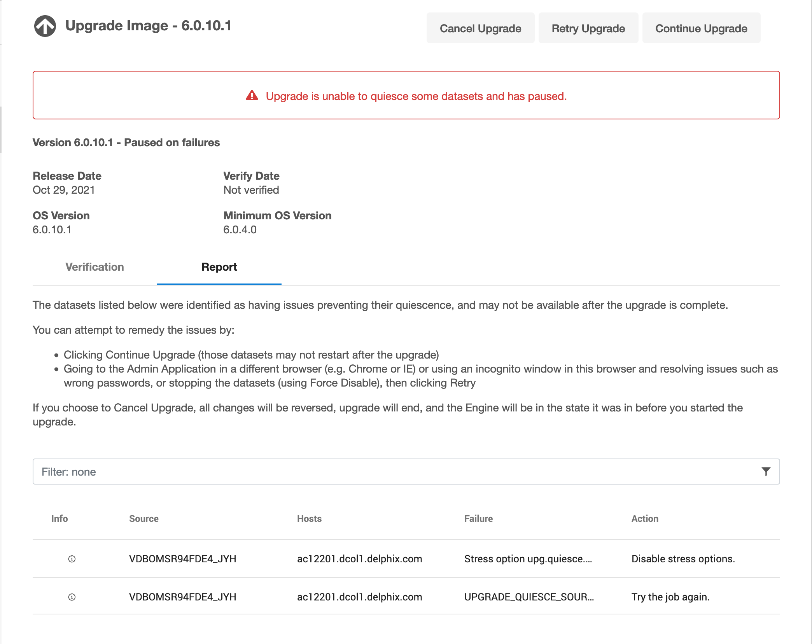The width and height of the screenshot is (812, 644).
Task: Click the filter funnel icon
Action: point(766,471)
